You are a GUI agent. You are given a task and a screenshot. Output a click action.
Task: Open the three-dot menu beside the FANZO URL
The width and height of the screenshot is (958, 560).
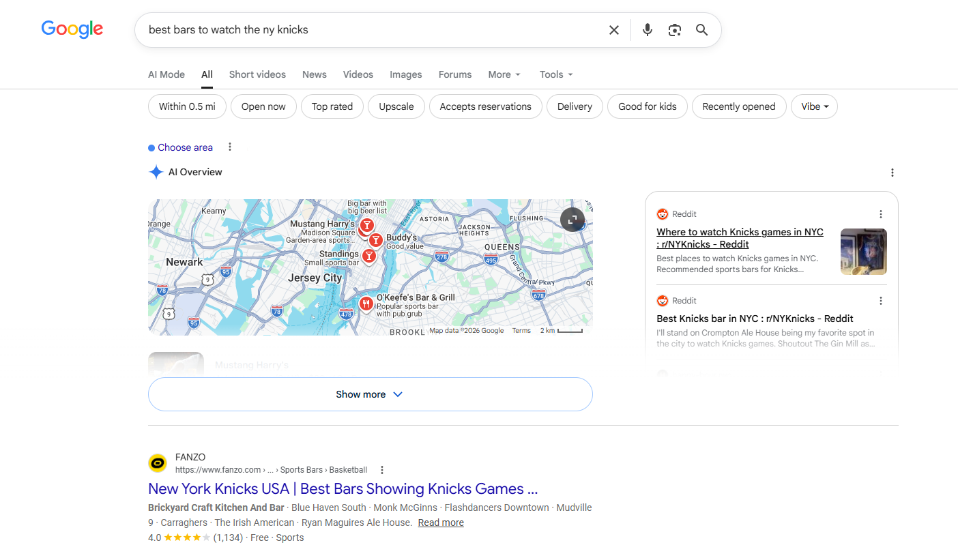[x=382, y=470]
